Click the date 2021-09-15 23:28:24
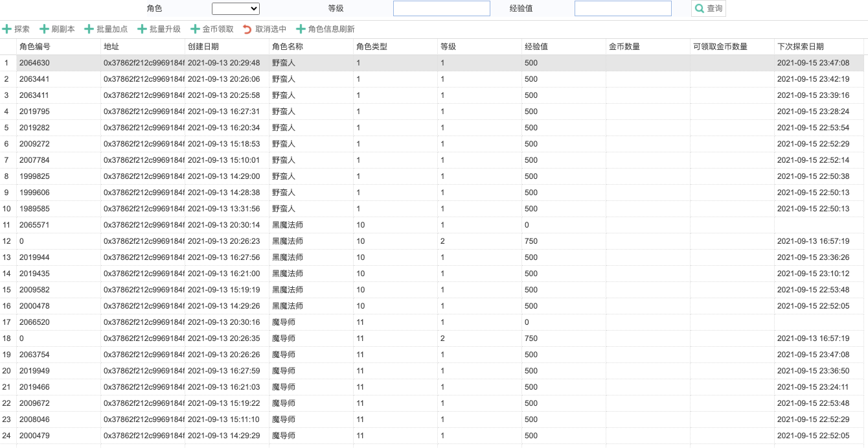This screenshot has width=868, height=448. click(x=814, y=112)
